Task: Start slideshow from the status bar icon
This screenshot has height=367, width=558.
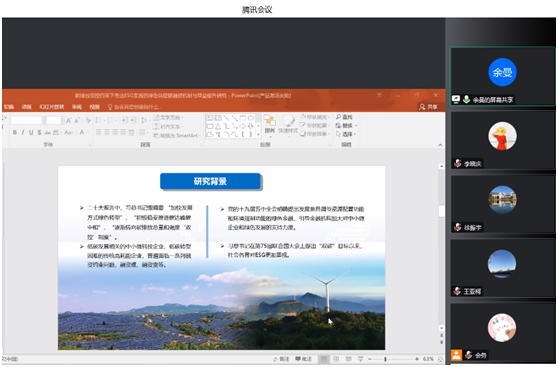Action: [360, 359]
